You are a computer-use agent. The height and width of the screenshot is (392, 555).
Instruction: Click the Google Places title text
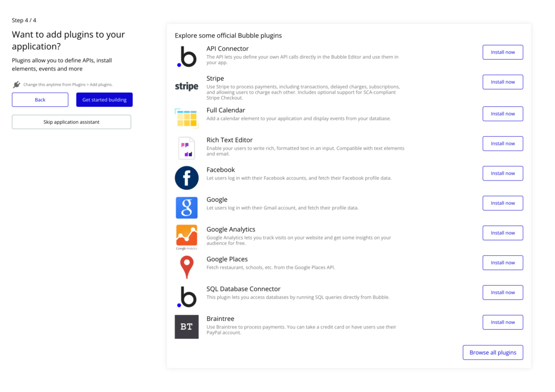coord(227,259)
